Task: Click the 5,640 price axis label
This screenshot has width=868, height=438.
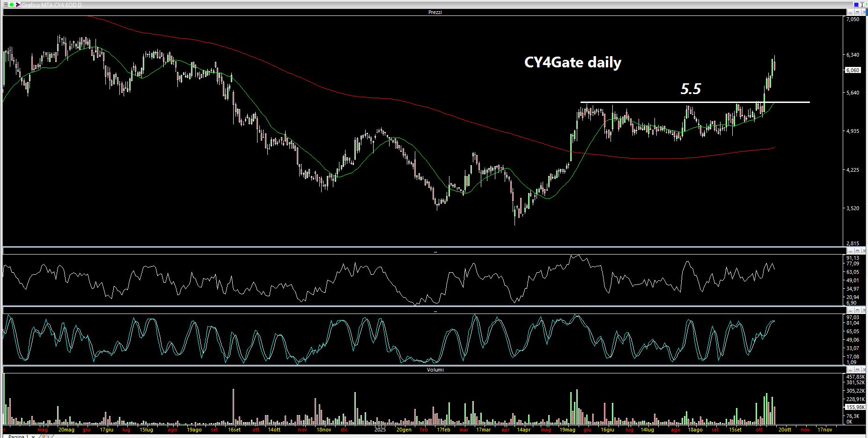Action: (853, 93)
